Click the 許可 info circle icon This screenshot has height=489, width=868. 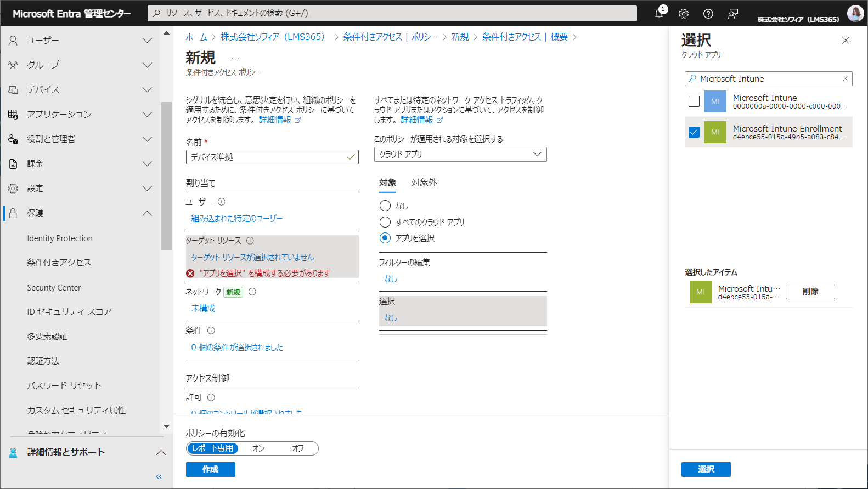[211, 397]
